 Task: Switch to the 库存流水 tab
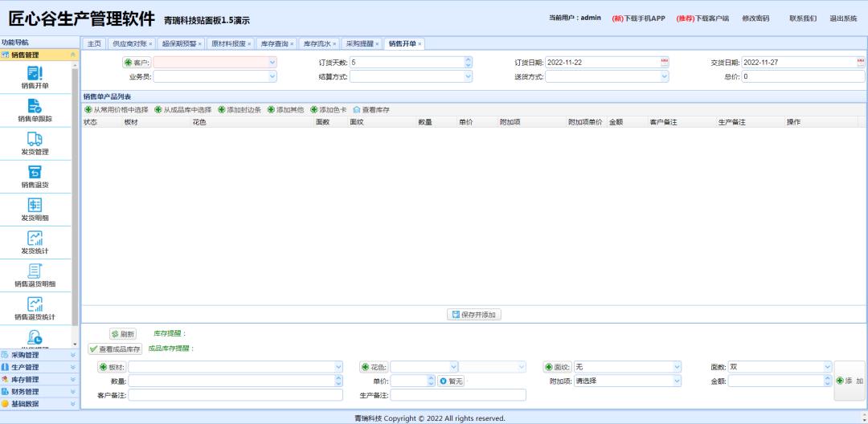[317, 43]
